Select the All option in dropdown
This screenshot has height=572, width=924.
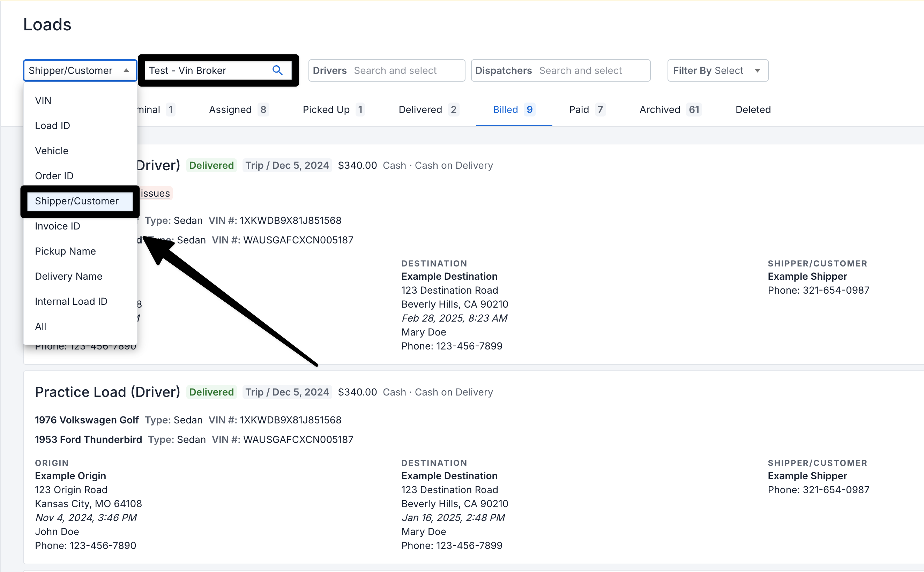click(80, 326)
